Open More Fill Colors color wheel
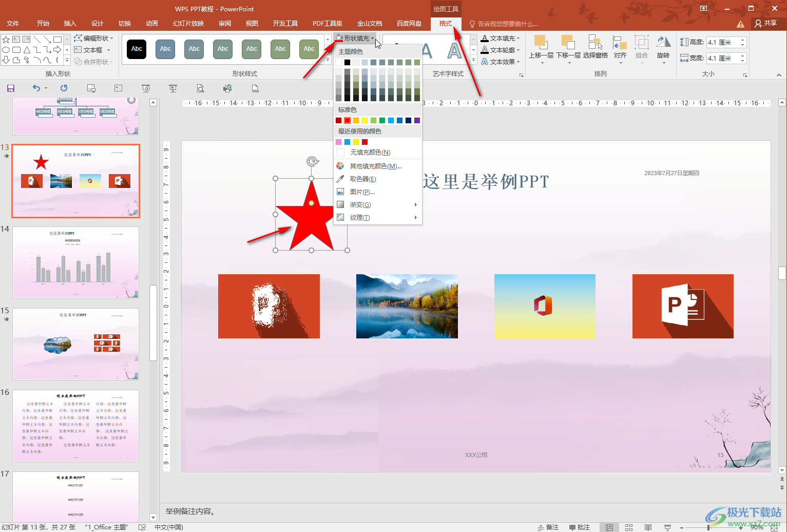The image size is (787, 532). coord(340,166)
